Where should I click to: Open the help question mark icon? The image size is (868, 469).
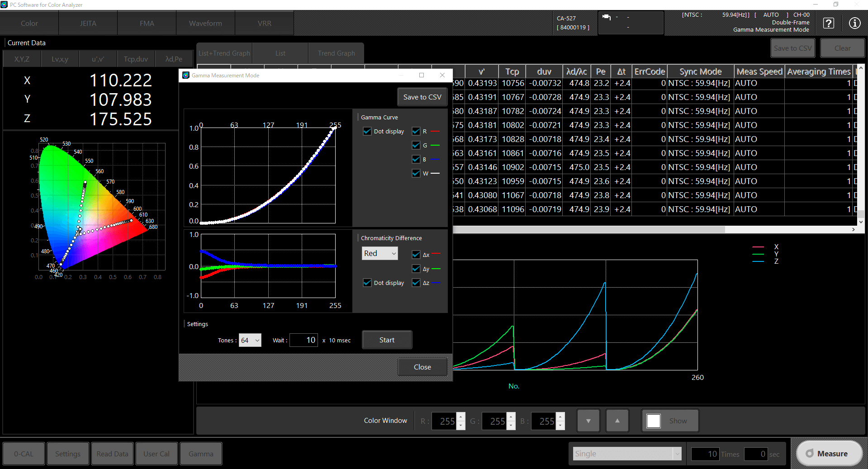pyautogui.click(x=828, y=23)
